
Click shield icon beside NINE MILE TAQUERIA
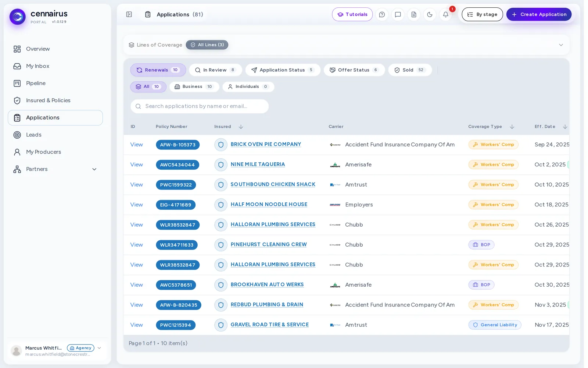coord(221,164)
